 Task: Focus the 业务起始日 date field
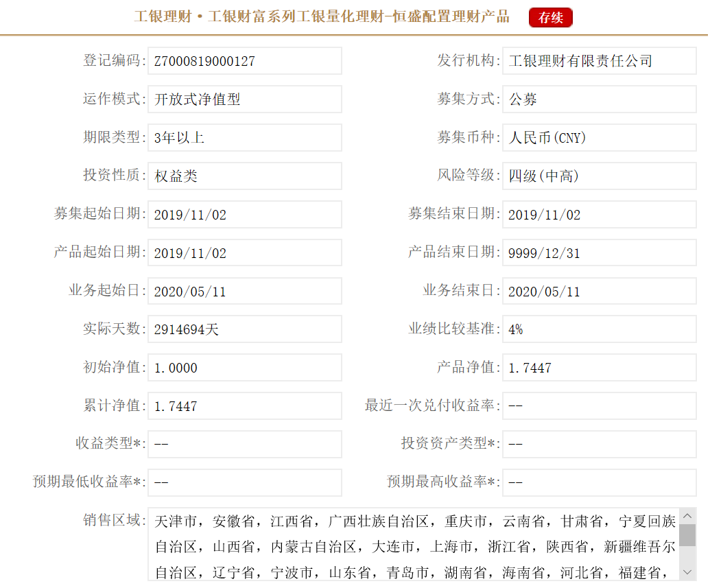[x=244, y=291]
